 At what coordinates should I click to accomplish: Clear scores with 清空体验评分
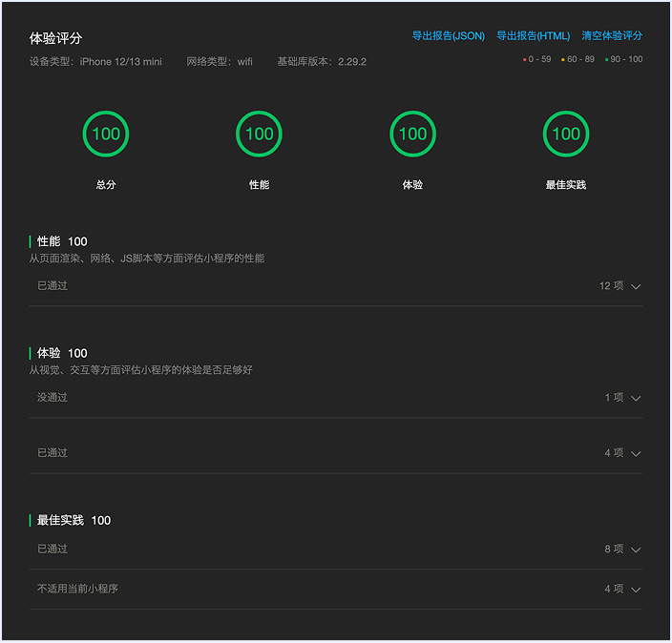click(x=612, y=36)
